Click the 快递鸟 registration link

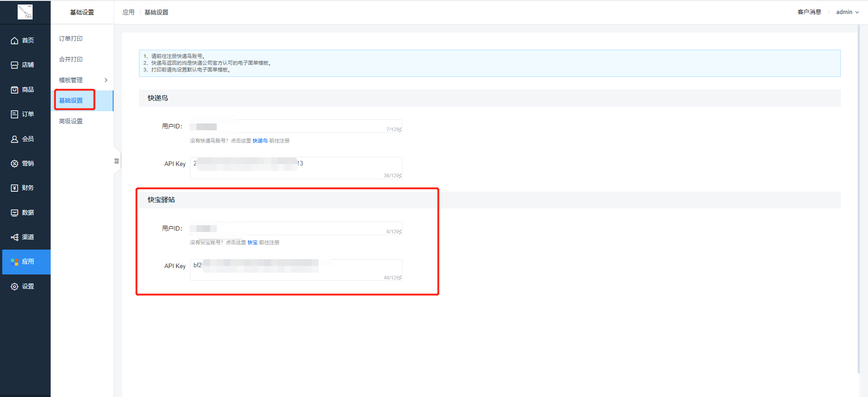pos(260,141)
